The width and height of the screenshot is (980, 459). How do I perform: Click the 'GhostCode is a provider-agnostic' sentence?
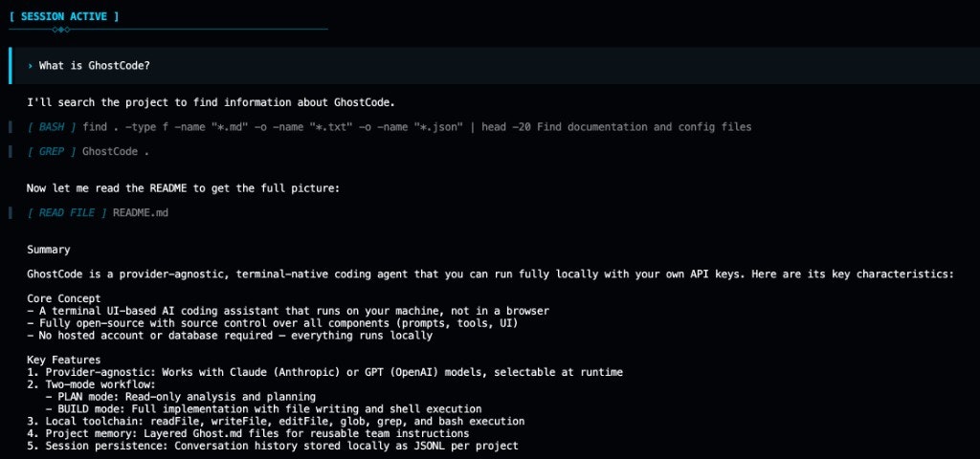pos(491,274)
